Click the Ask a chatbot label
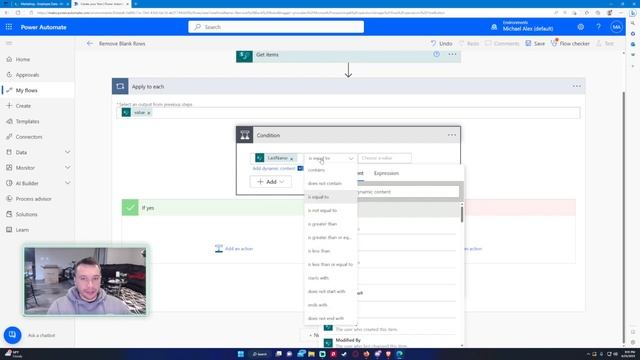640x360 pixels. coord(41,335)
